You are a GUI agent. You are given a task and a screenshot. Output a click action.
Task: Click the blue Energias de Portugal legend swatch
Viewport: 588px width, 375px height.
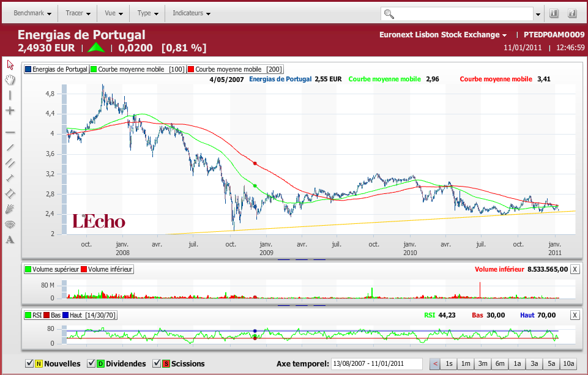[28, 69]
